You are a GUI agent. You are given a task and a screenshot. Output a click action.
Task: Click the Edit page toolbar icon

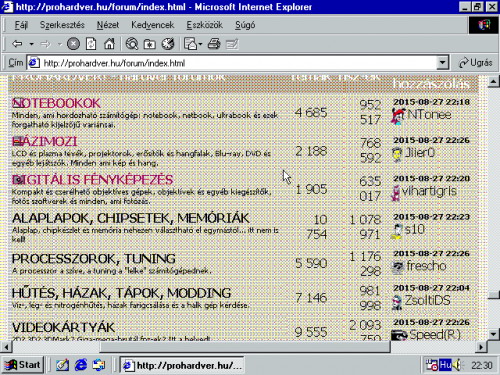pos(232,44)
